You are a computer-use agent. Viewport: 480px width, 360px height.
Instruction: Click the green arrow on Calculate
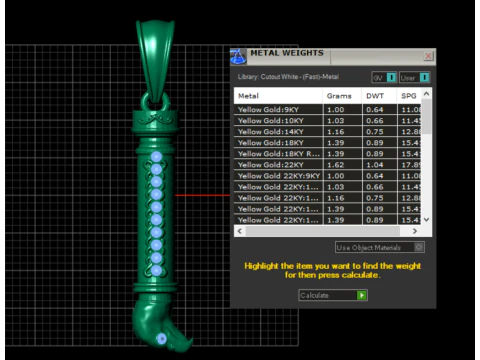point(362,295)
